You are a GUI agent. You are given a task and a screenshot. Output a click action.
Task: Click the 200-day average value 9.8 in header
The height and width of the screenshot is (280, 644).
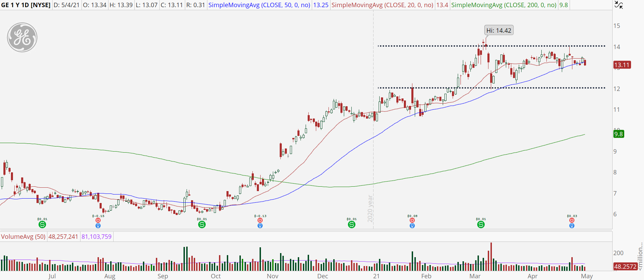click(563, 5)
